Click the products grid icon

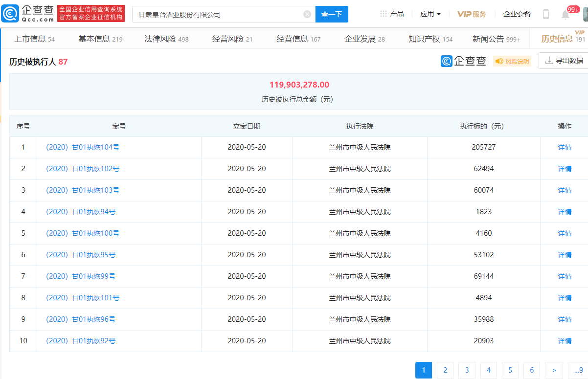(x=384, y=14)
